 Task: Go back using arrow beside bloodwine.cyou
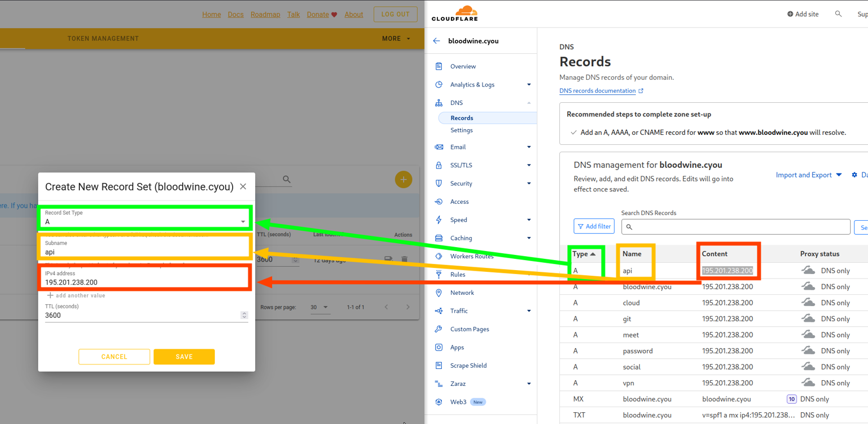click(x=436, y=41)
